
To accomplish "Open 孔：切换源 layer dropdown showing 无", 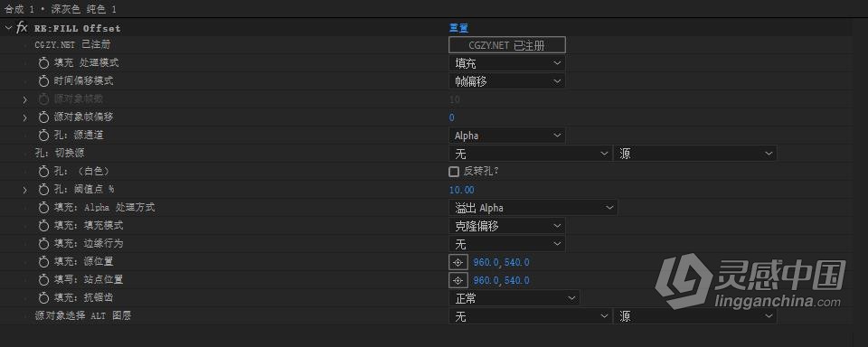I will click(x=530, y=154).
